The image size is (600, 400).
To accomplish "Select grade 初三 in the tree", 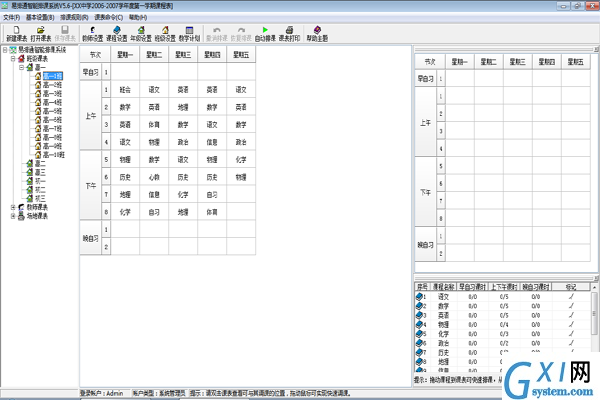I will click(x=40, y=198).
